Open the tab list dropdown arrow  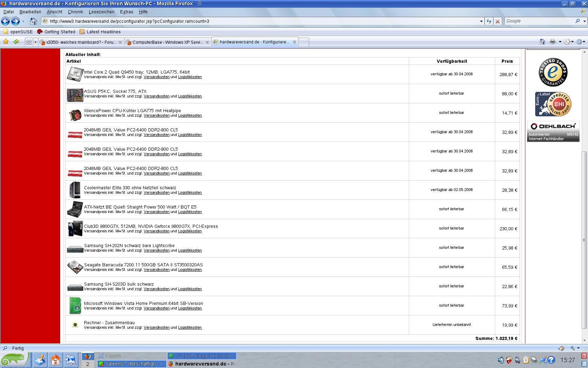point(35,42)
